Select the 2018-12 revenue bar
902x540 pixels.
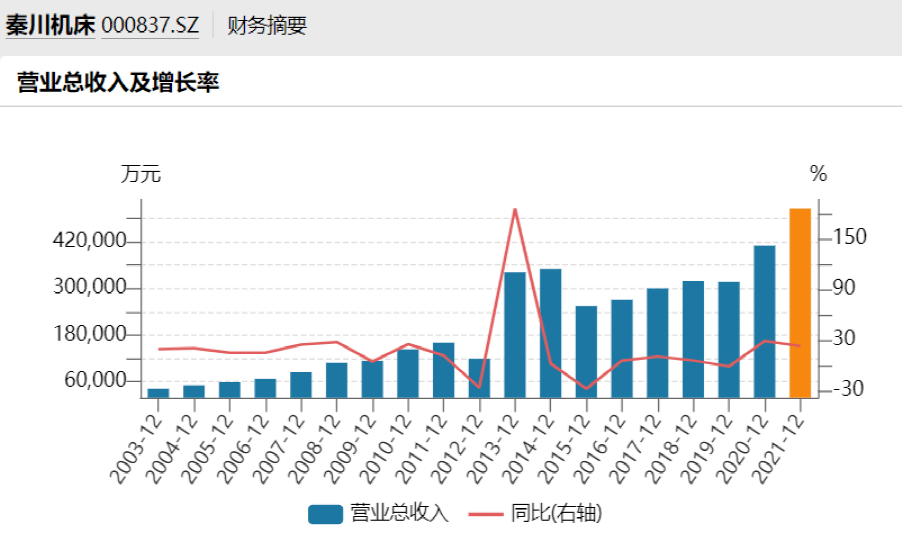tap(693, 339)
